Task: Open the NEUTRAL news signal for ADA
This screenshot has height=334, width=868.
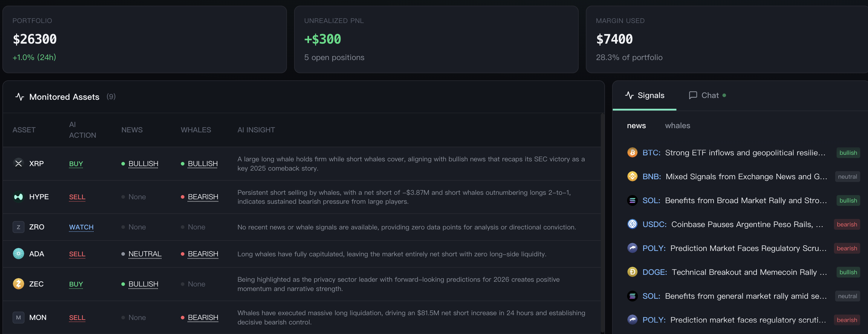Action: point(145,254)
